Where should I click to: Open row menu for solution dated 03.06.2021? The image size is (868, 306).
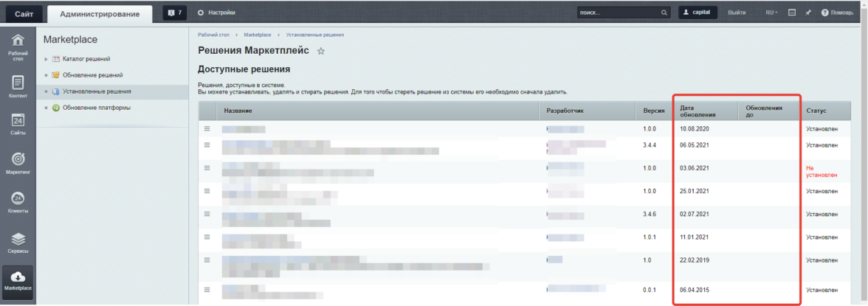coord(207,167)
